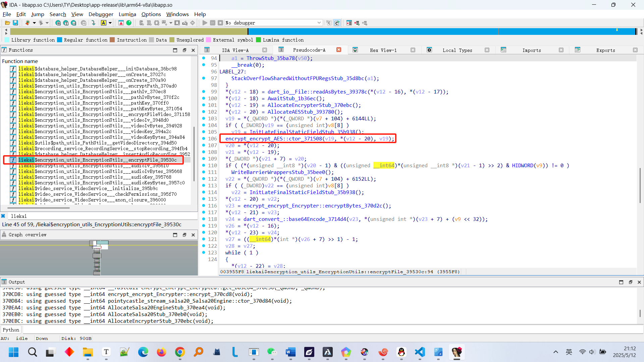This screenshot has height=362, width=644.
Task: Click the open file folder icon
Action: point(7,23)
